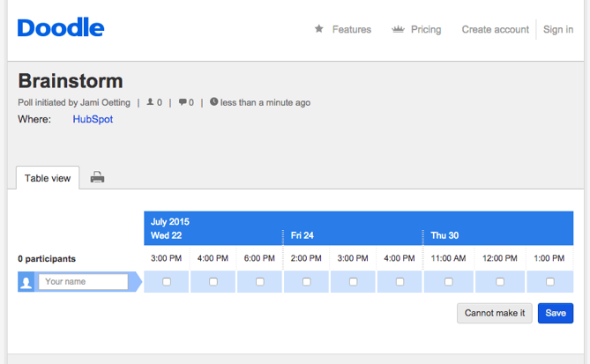Viewport: 590px width, 364px height.
Task: Click the 0 participants label
Action: pos(47,259)
